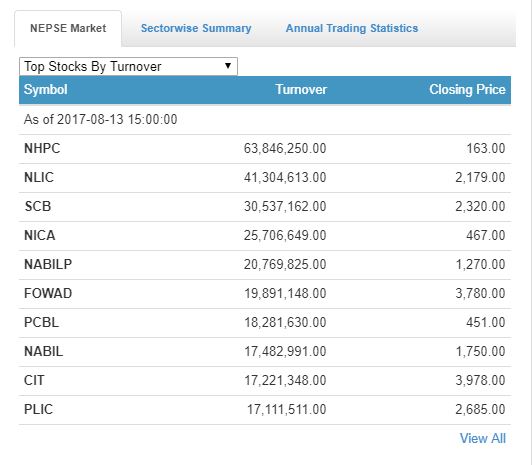
Task: Switch to the NEPSE Market tab
Action: [68, 28]
